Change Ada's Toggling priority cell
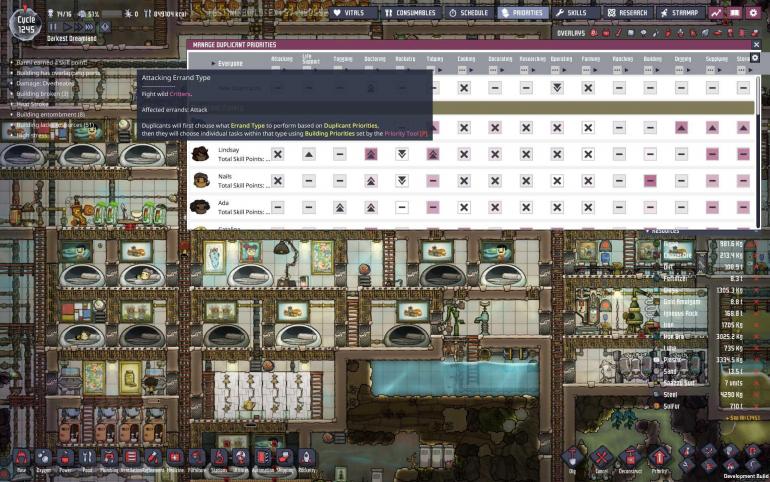770x482 pixels. coord(340,207)
